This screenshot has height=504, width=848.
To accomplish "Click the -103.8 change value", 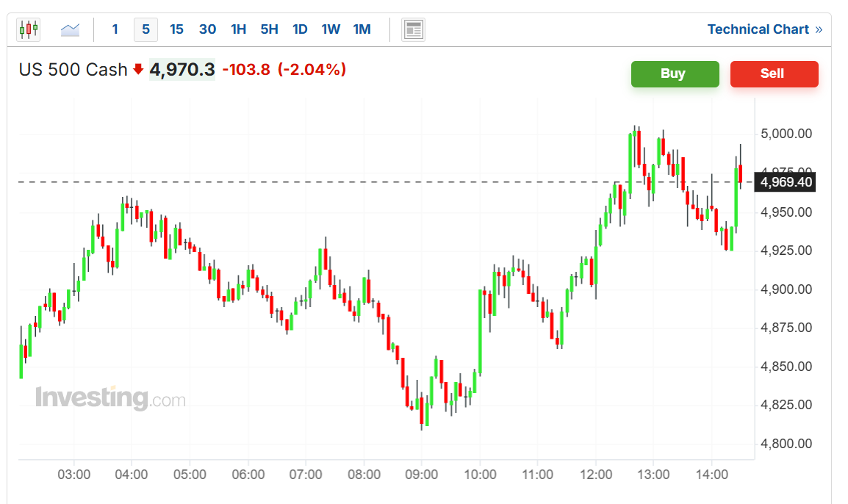I will [x=246, y=70].
